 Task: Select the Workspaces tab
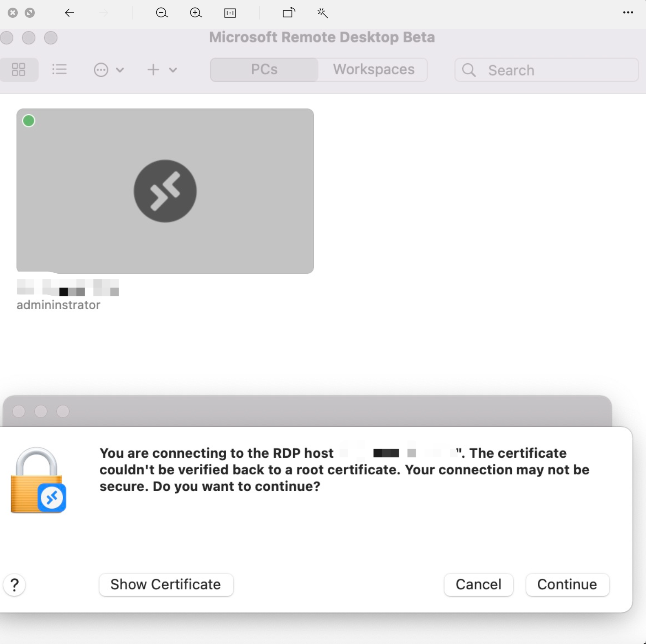374,70
